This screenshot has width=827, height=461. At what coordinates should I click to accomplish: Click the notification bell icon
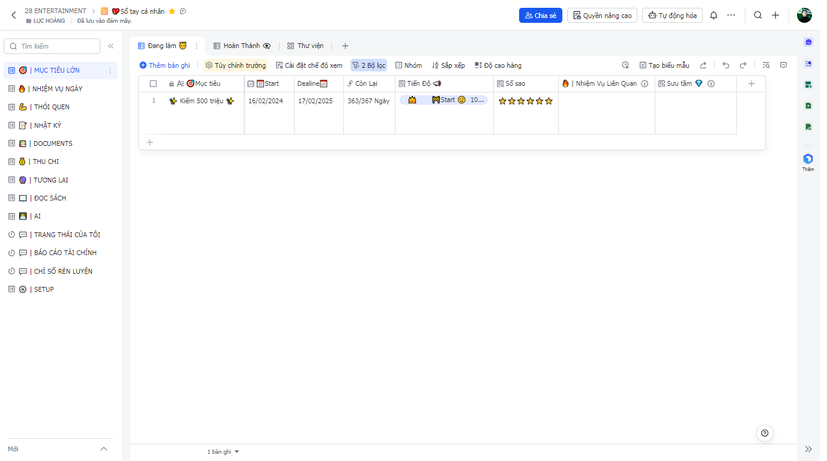[713, 16]
